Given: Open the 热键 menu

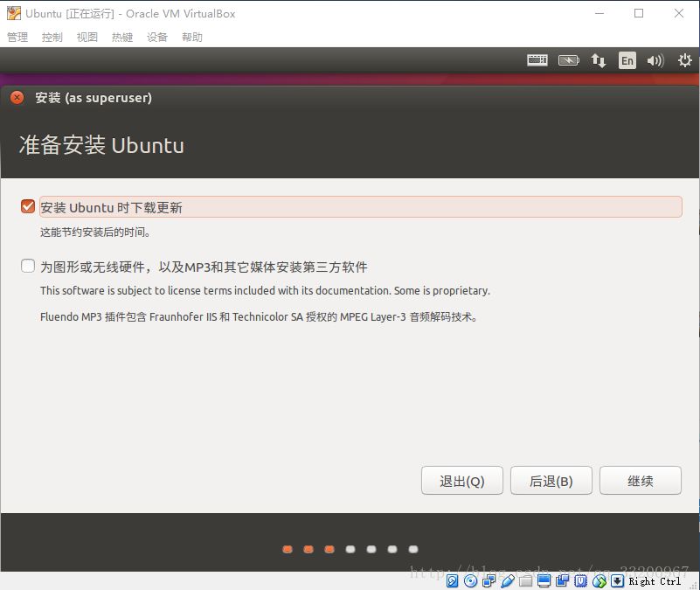Looking at the screenshot, I should [x=122, y=37].
